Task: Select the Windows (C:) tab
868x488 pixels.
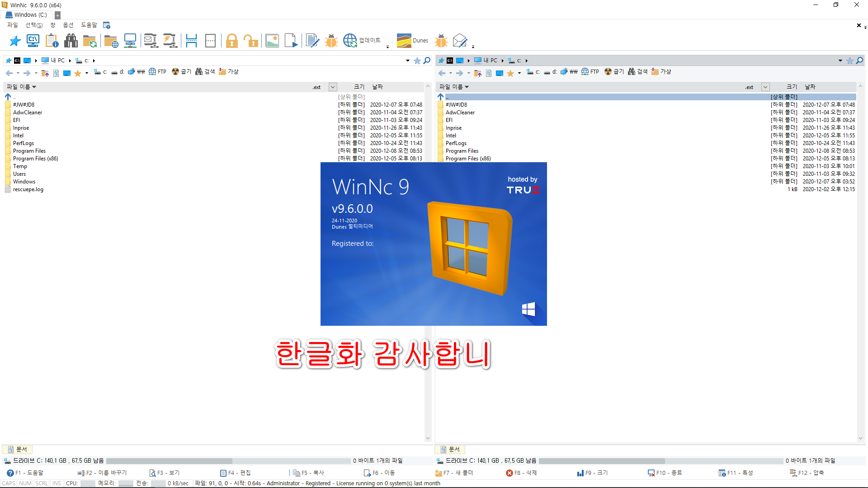Action: 27,15
